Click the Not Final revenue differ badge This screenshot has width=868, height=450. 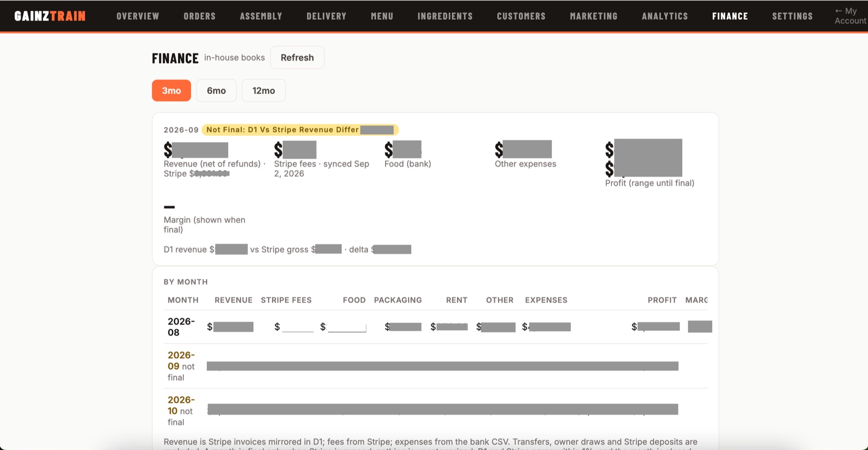tap(300, 130)
